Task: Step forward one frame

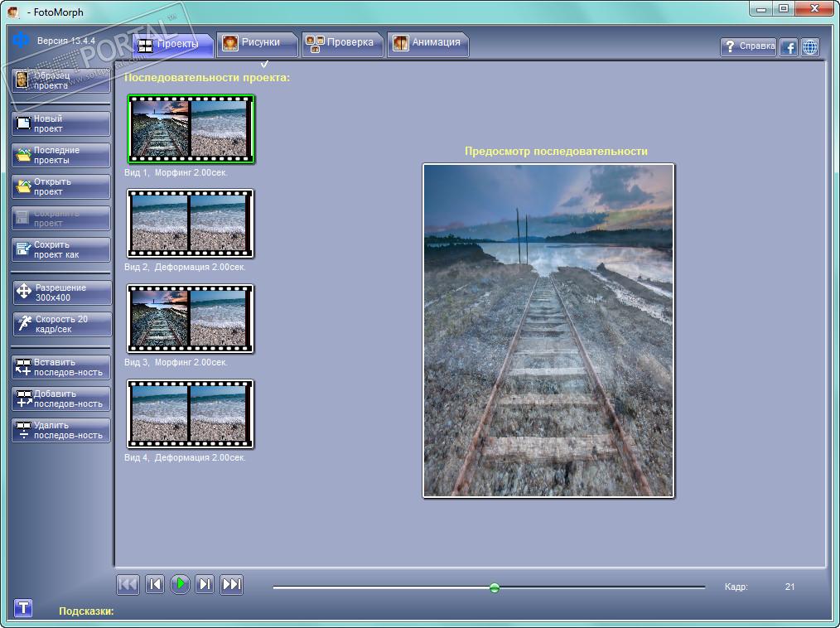Action: pyautogui.click(x=205, y=584)
